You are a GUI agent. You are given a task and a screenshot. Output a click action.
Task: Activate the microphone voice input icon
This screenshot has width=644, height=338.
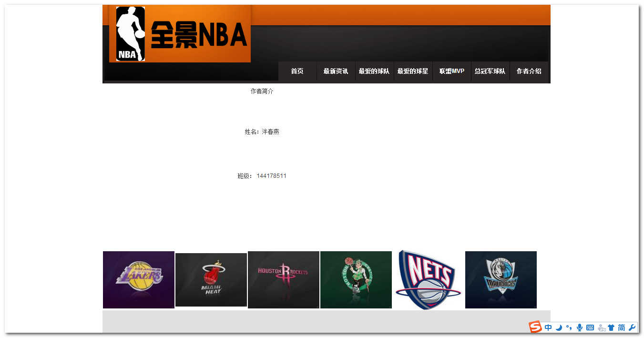[x=580, y=328]
